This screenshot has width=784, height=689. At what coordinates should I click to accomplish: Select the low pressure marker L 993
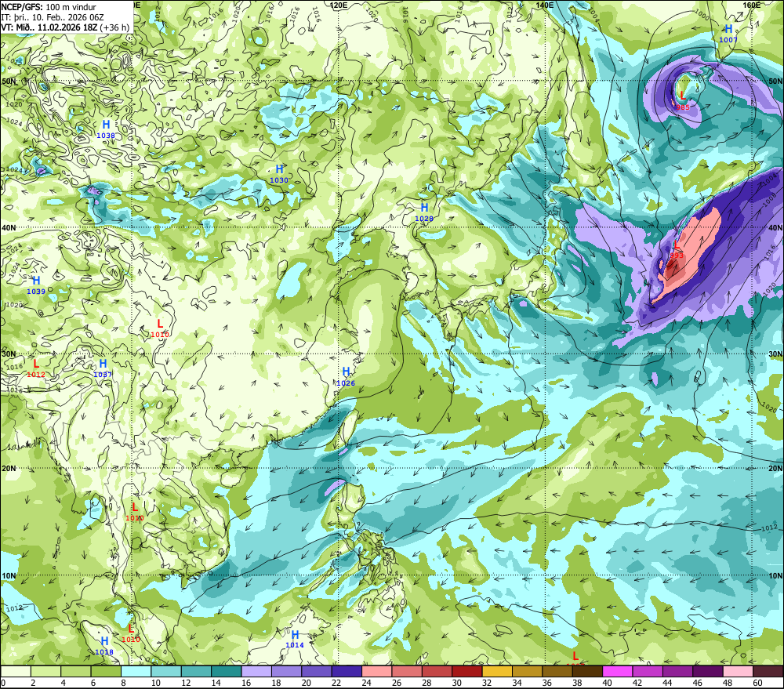[677, 249]
